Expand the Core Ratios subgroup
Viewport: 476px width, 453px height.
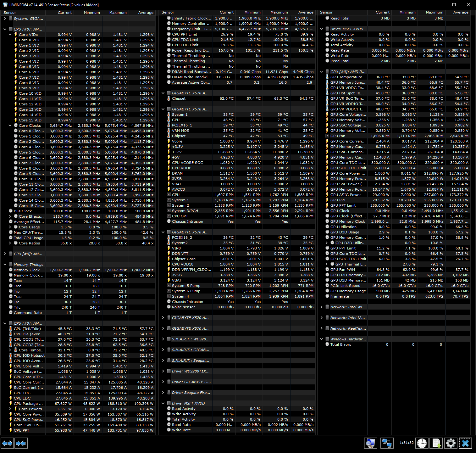(10, 243)
